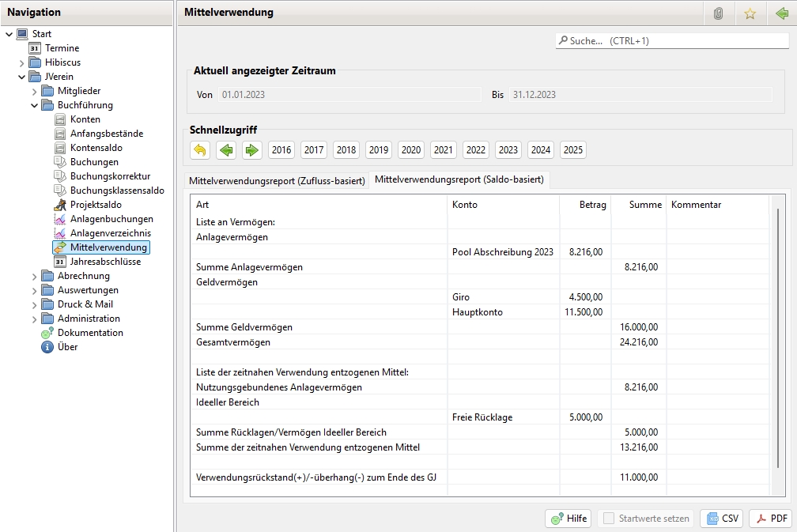797x532 pixels.
Task: Click into the Suche search field
Action: (672, 40)
